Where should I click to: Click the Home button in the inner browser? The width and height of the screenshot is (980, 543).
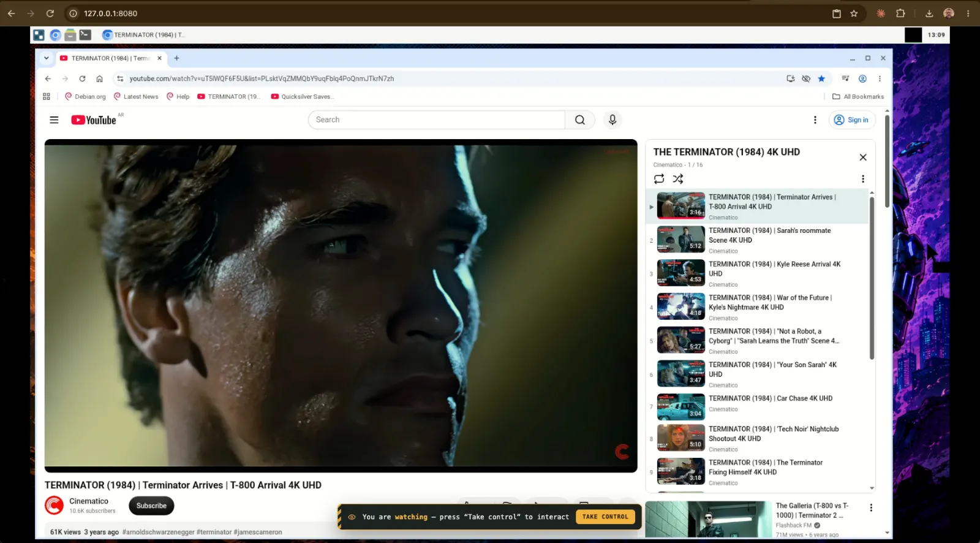[99, 78]
